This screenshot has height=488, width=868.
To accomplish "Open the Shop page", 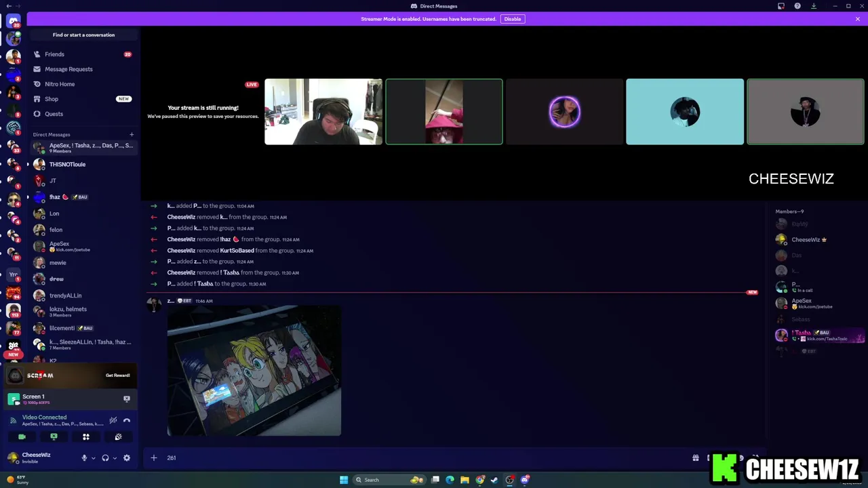I will (83, 99).
